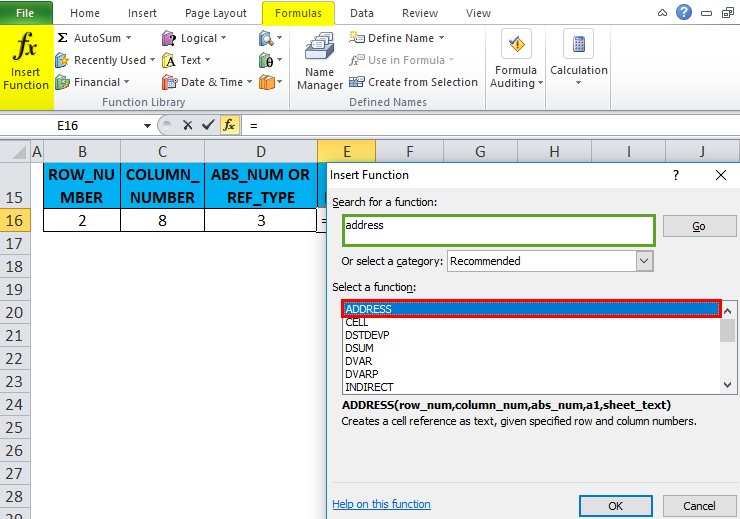
Task: Click the Go button
Action: point(699,226)
